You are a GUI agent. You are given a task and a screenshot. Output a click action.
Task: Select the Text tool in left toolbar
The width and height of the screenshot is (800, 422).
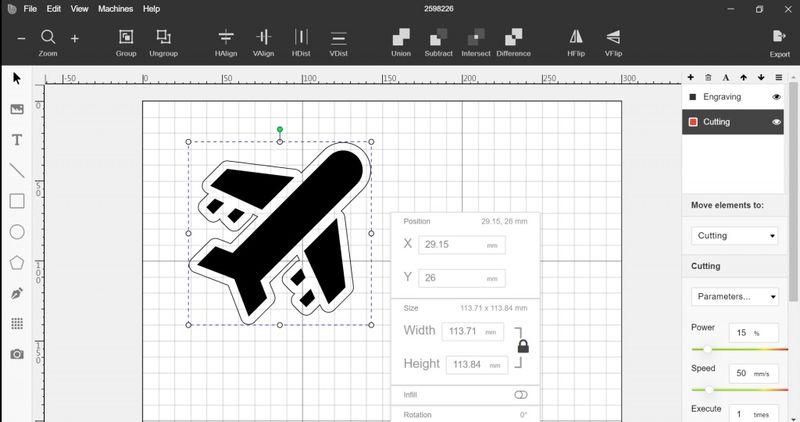pyautogui.click(x=17, y=140)
